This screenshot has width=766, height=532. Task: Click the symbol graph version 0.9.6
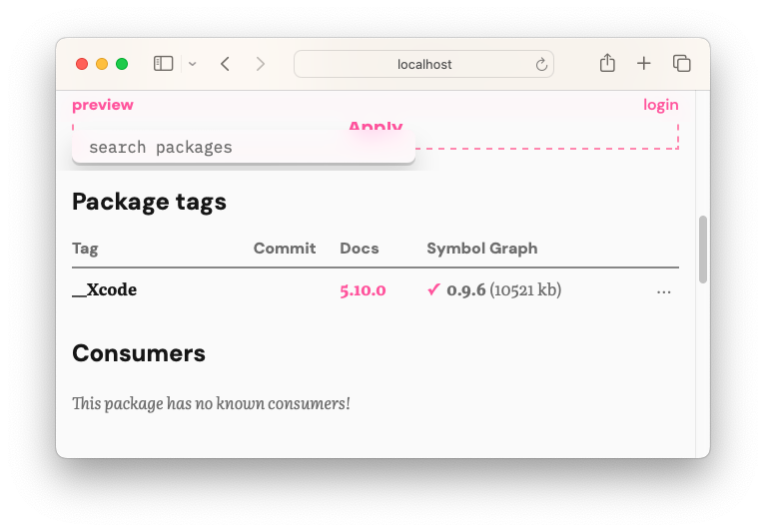(x=466, y=290)
